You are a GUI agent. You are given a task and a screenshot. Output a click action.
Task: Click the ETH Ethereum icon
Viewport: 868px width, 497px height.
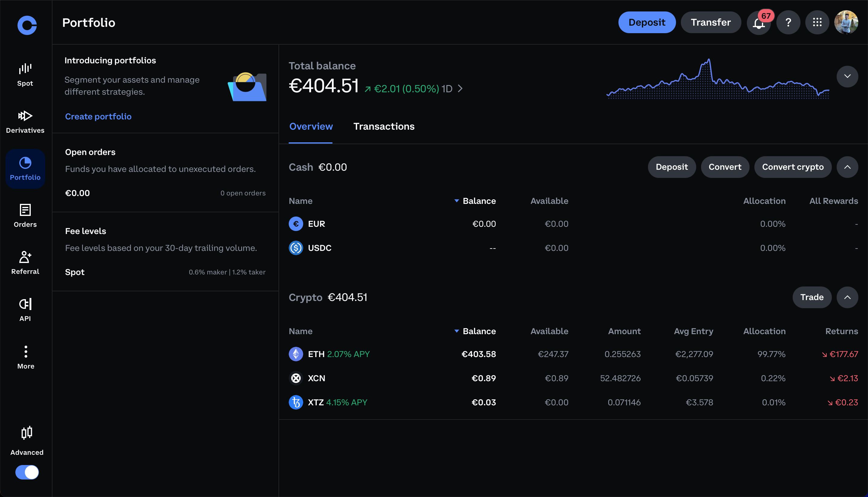296,354
